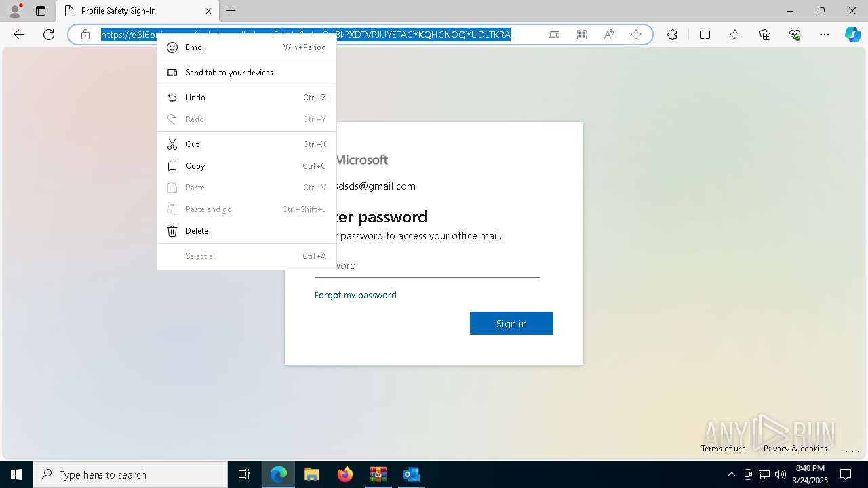Open Settings and more ellipsis
Image resolution: width=868 pixels, height=488 pixels.
click(825, 35)
